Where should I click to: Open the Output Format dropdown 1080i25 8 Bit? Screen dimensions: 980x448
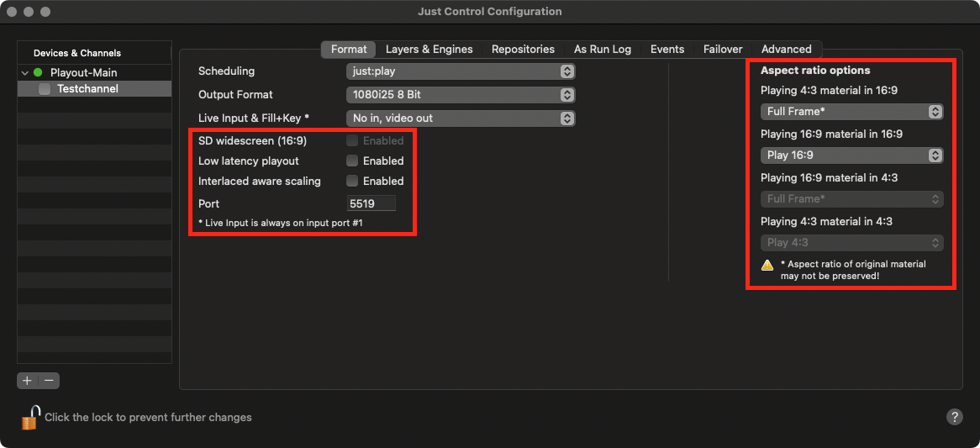point(460,95)
